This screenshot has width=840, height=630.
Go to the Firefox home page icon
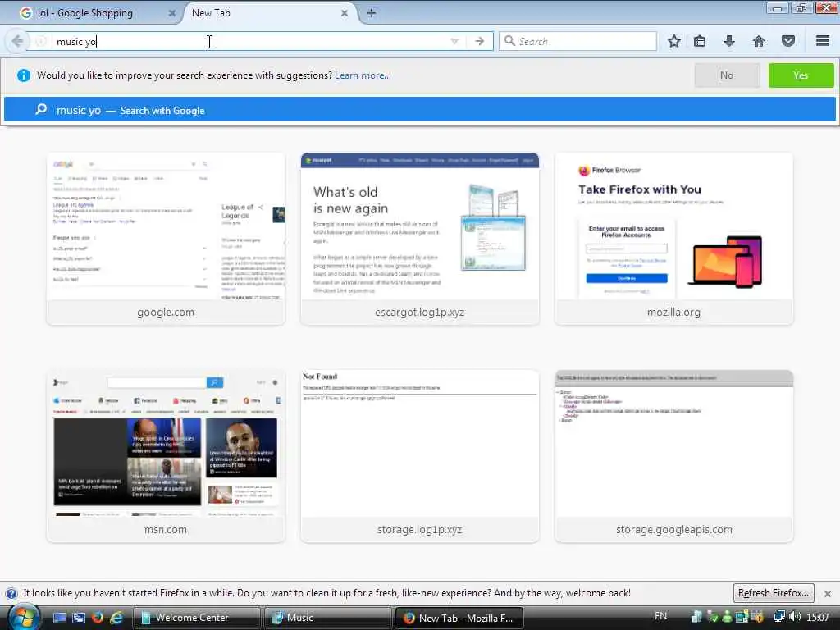(759, 41)
